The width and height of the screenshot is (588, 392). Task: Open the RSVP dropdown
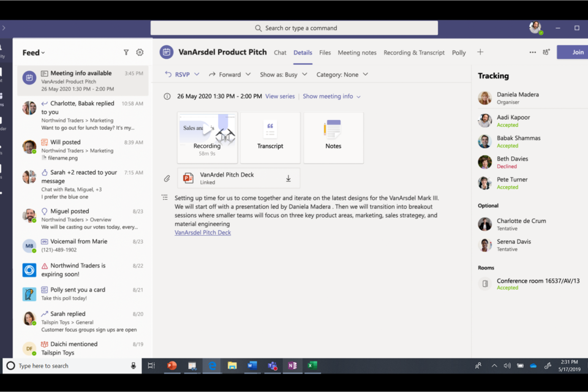click(197, 74)
